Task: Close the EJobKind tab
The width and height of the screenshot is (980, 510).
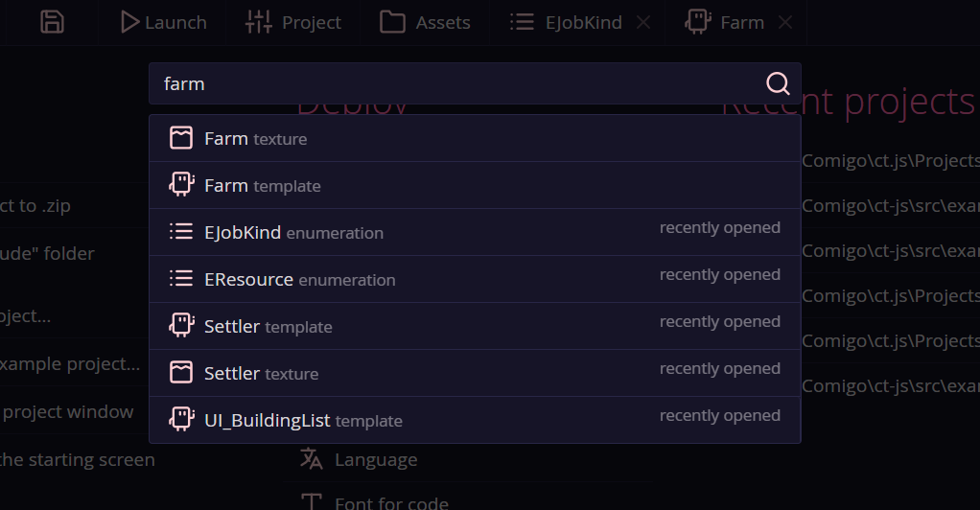Action: point(643,22)
